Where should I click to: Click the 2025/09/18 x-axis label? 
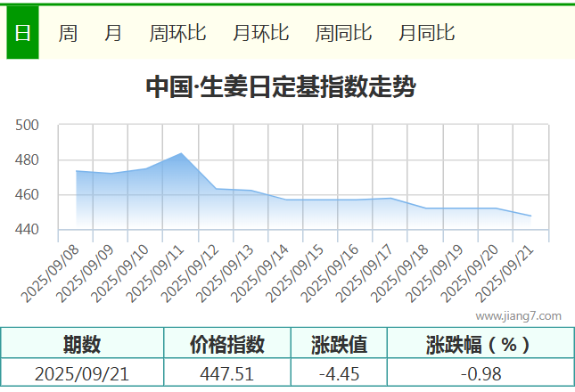(x=399, y=274)
